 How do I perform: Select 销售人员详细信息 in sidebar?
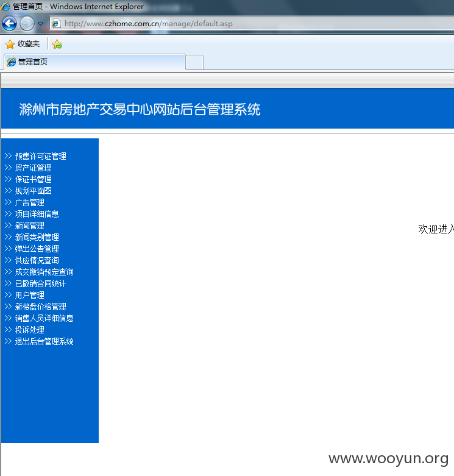pos(44,318)
